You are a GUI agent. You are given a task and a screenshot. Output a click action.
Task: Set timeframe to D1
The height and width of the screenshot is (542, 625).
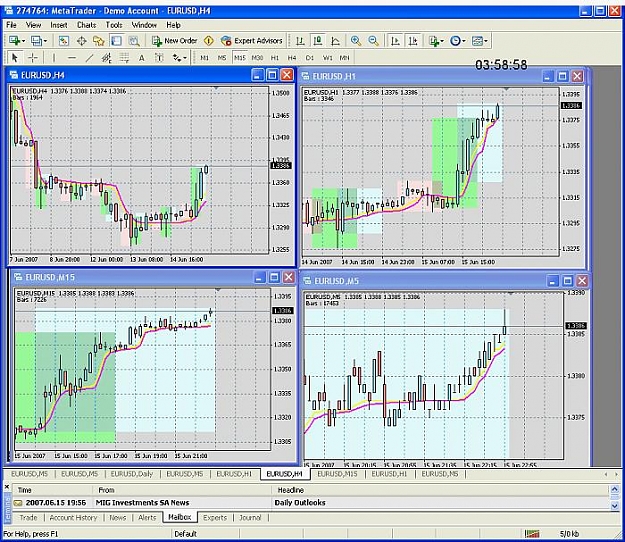pyautogui.click(x=310, y=58)
